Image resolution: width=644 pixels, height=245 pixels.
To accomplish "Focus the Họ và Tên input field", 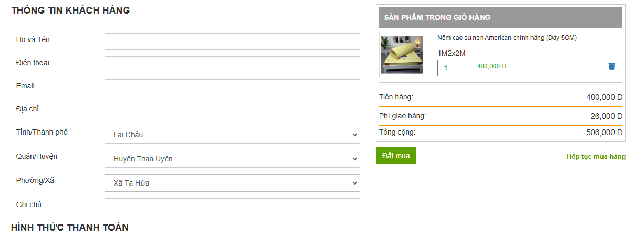I will coord(232,42).
